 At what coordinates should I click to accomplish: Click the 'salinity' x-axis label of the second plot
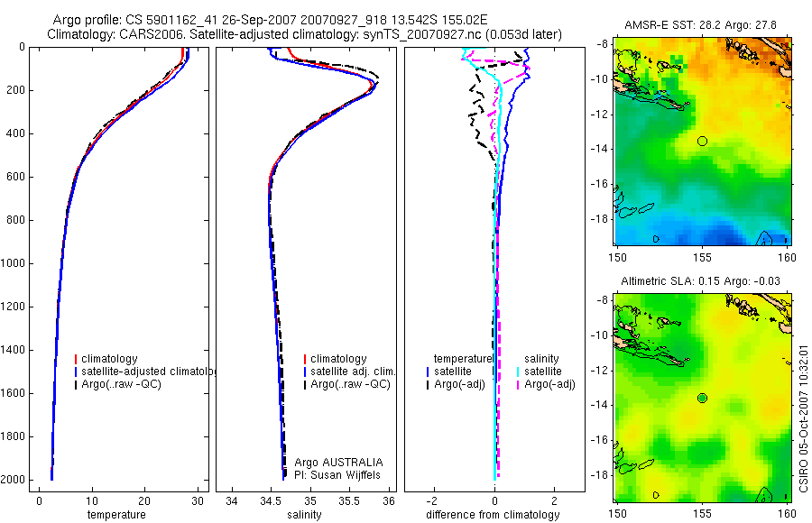[304, 515]
